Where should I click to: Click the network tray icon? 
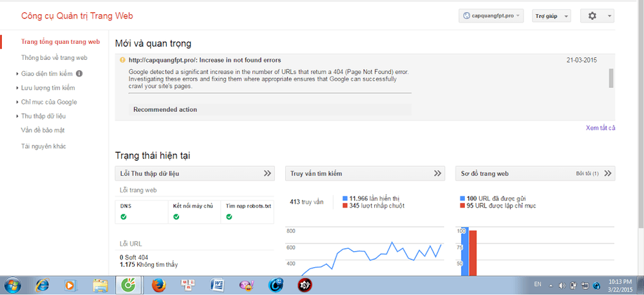pos(585,285)
